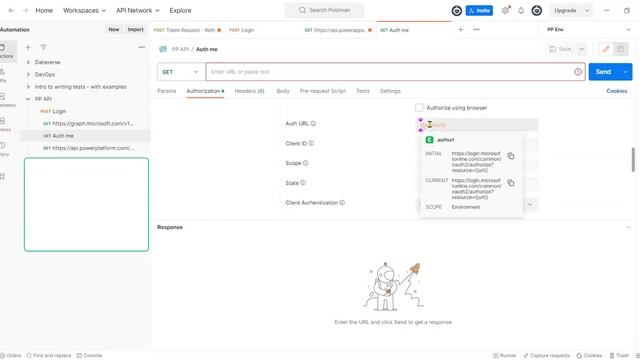This screenshot has width=640, height=360.
Task: Open the comments icon next to pencil
Action: click(x=620, y=49)
